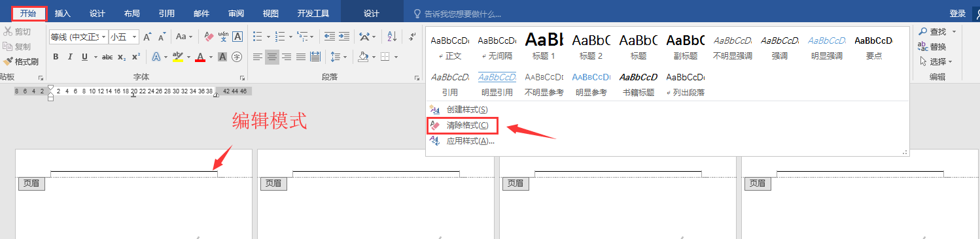Apply yellow text highlight color
The width and height of the screenshot is (980, 239).
tap(177, 57)
